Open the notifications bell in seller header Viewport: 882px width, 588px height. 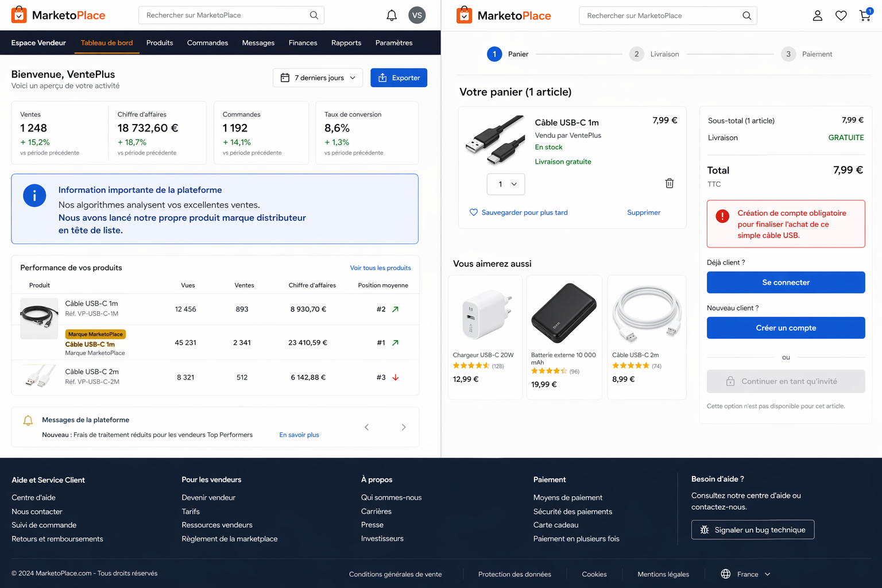(x=392, y=16)
